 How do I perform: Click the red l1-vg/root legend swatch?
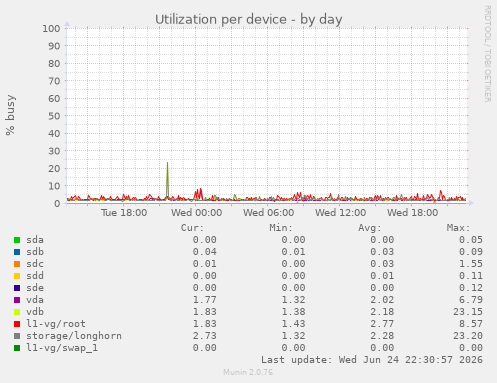click(x=17, y=324)
